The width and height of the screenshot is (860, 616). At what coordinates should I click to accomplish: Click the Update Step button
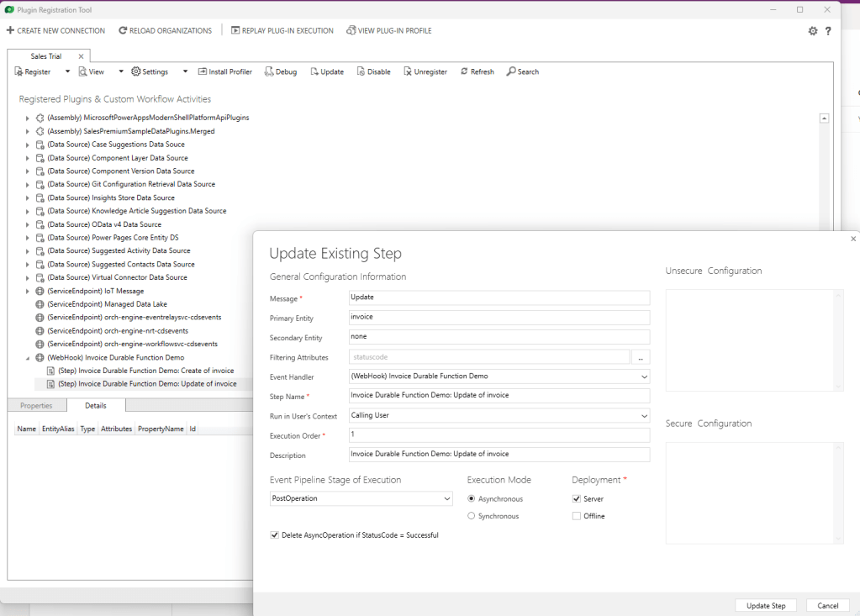pyautogui.click(x=766, y=606)
